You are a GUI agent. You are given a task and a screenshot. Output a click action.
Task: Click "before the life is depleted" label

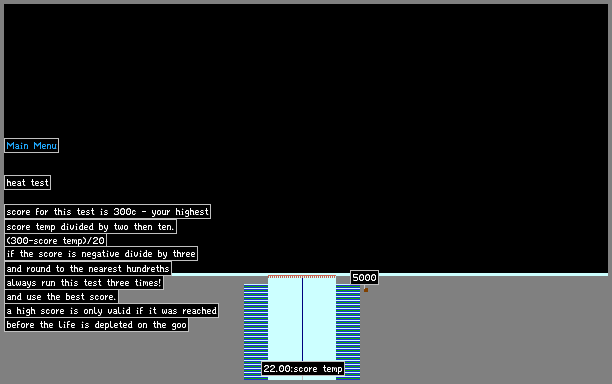coord(96,325)
